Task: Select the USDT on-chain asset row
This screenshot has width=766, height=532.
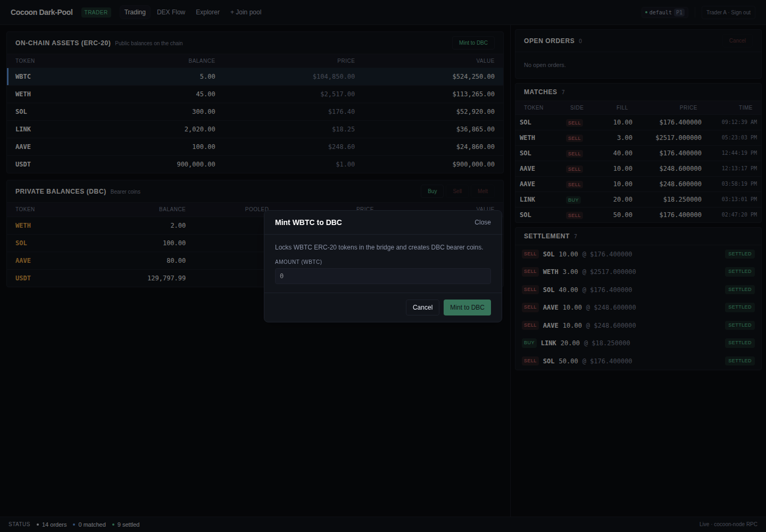Action: [x=255, y=164]
